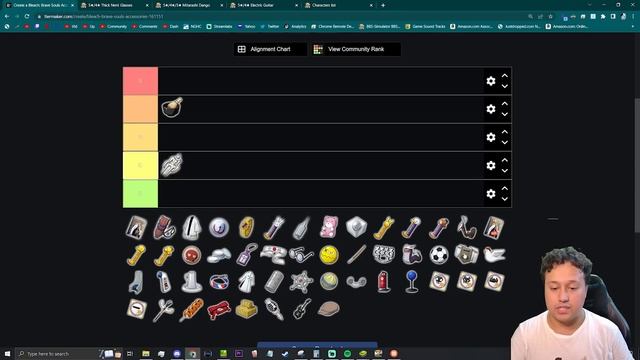Select the dango skewer accessory

coord(191,310)
